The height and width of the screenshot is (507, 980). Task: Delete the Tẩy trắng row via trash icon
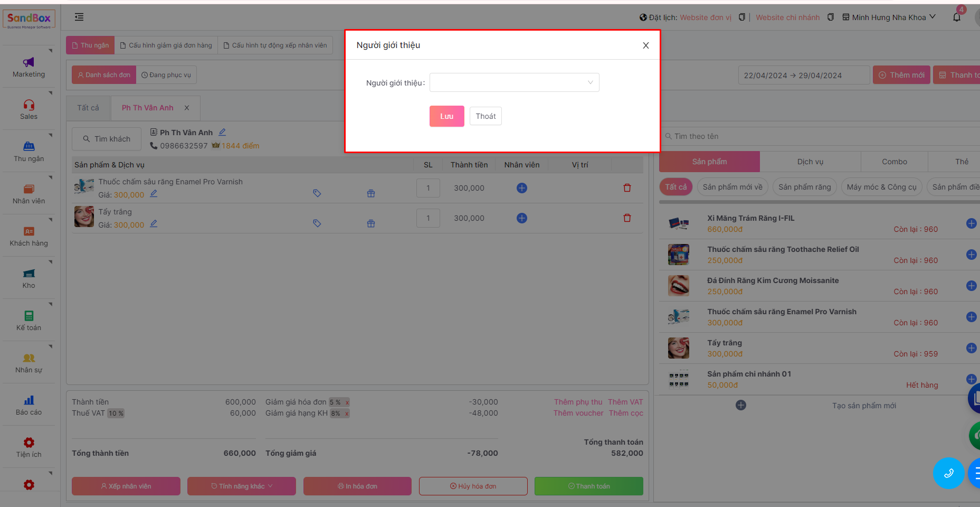click(x=627, y=218)
